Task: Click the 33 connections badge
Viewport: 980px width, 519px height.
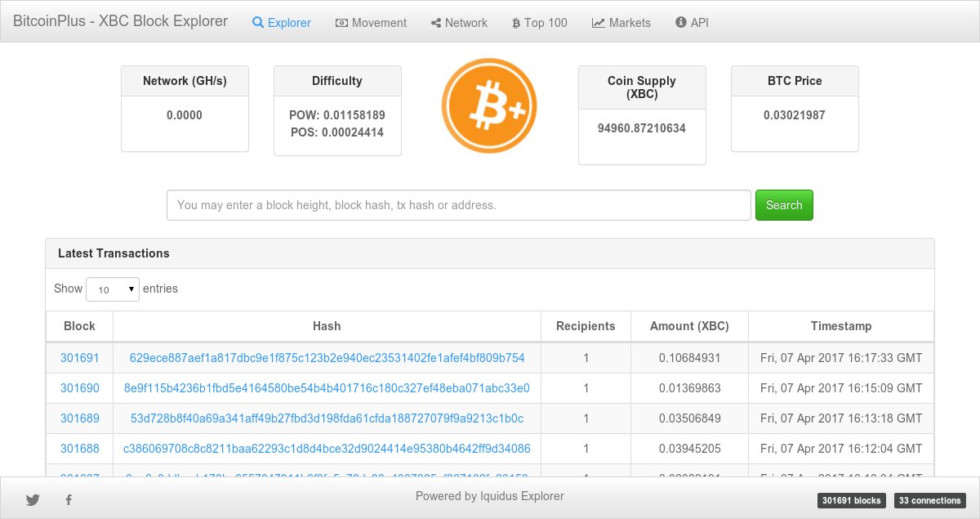Action: [x=929, y=500]
